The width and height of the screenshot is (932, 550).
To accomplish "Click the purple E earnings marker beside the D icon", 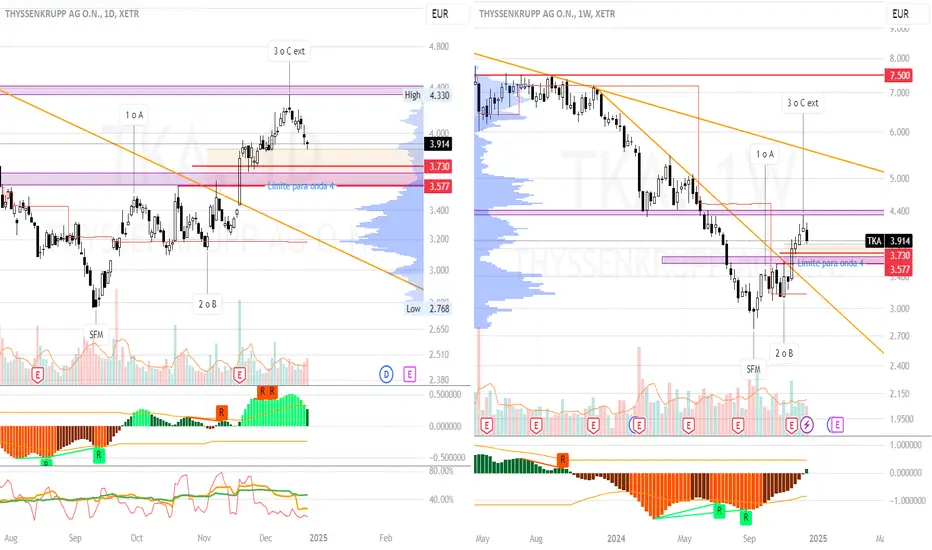I will (x=410, y=374).
